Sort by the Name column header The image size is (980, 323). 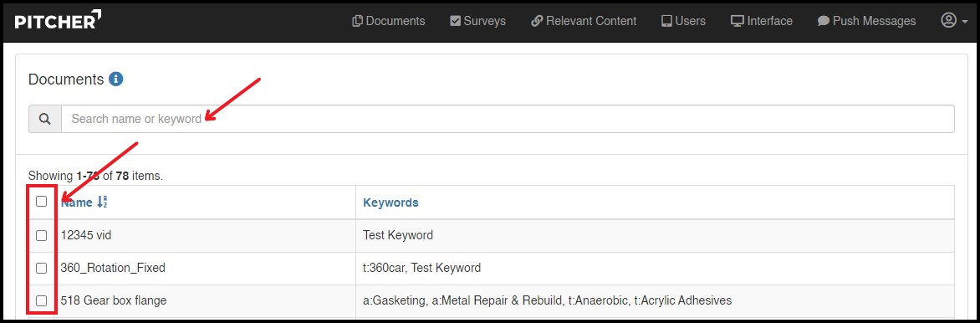click(x=76, y=203)
